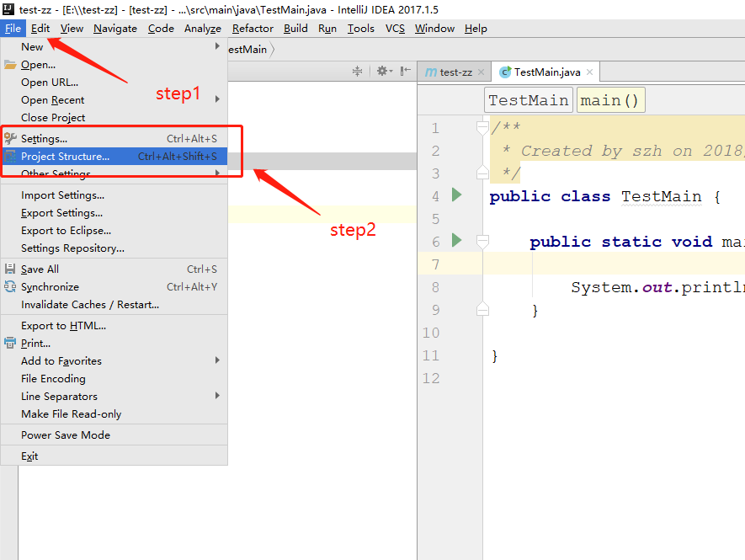
Task: Open the View menu
Action: (x=72, y=29)
